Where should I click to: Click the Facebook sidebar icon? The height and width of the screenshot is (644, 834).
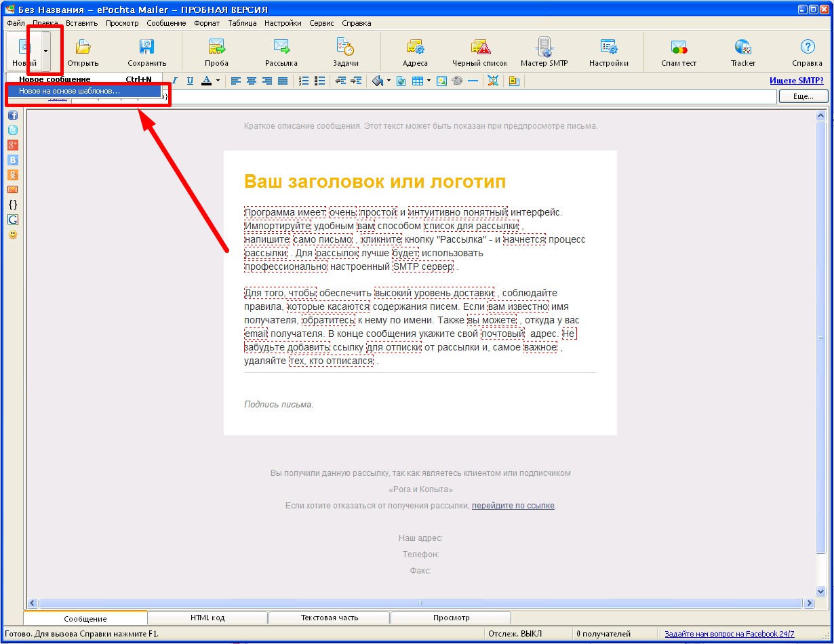coord(13,115)
